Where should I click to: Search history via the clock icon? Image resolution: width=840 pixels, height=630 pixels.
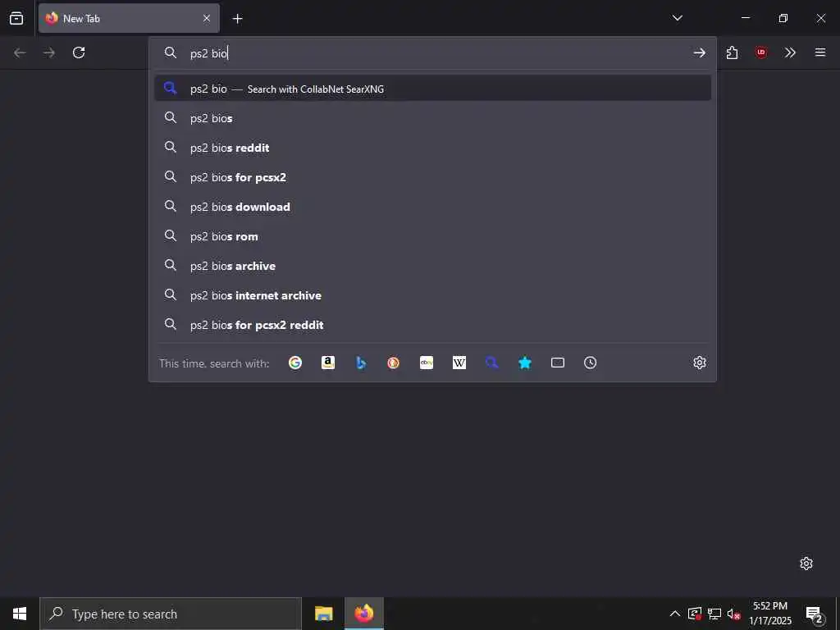point(591,363)
